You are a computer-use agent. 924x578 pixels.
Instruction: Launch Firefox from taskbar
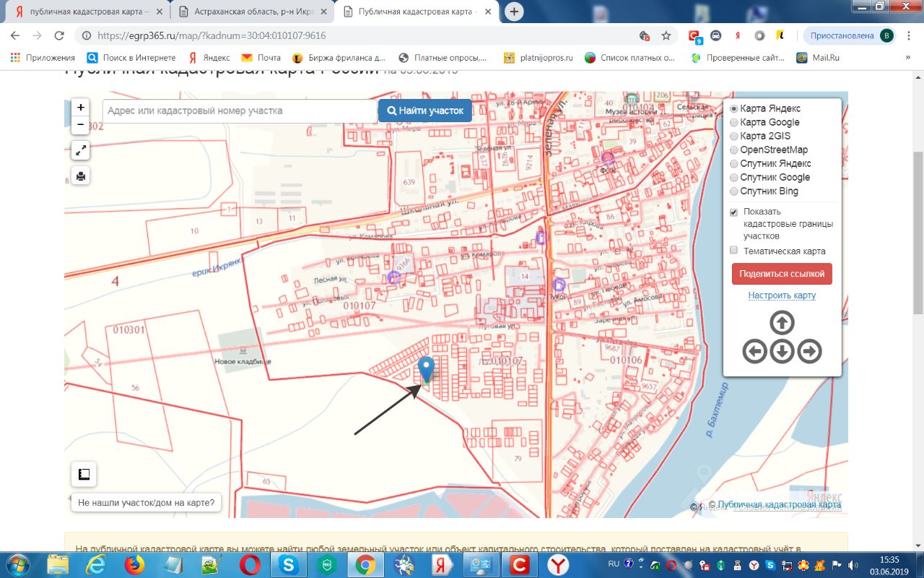coord(134,564)
